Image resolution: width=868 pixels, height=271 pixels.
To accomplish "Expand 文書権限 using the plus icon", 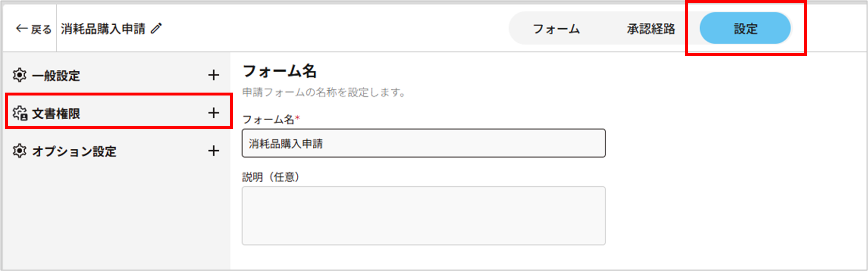I will click(x=213, y=113).
